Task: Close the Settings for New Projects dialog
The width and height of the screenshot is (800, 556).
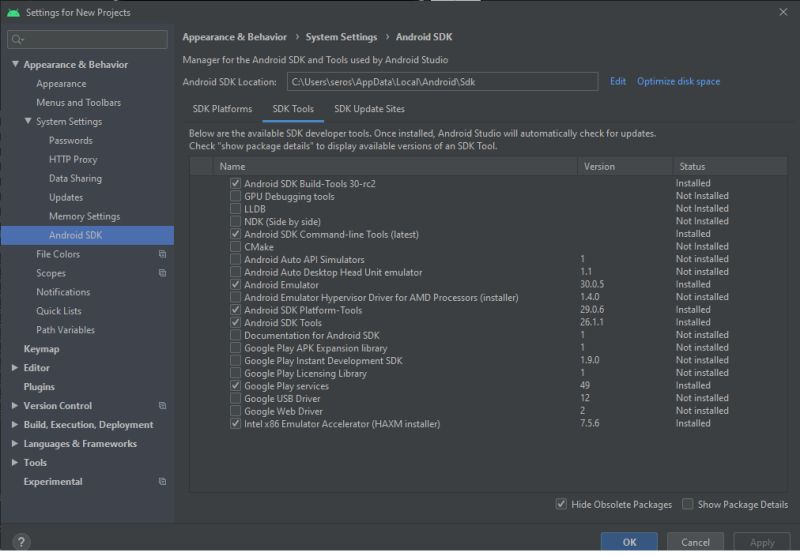Action: [x=783, y=12]
